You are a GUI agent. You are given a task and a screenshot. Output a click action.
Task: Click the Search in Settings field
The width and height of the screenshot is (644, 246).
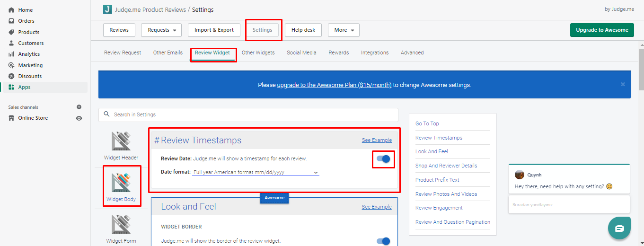tap(248, 114)
